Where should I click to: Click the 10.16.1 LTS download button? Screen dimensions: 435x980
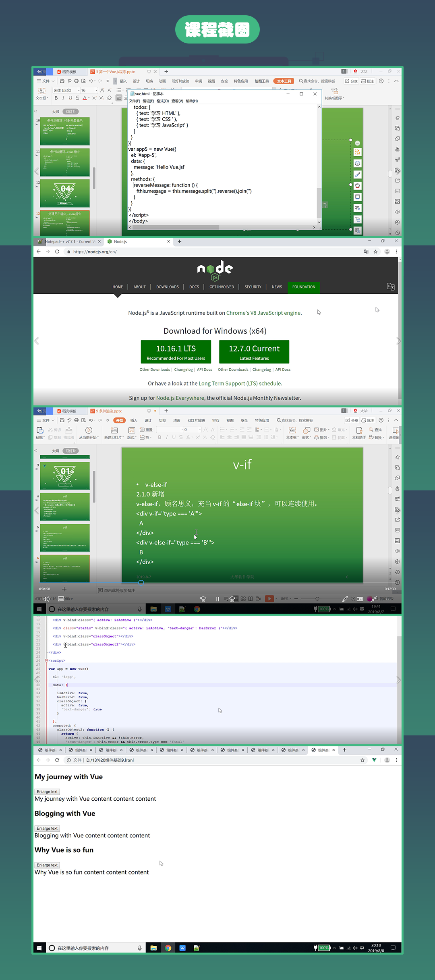pos(176,352)
